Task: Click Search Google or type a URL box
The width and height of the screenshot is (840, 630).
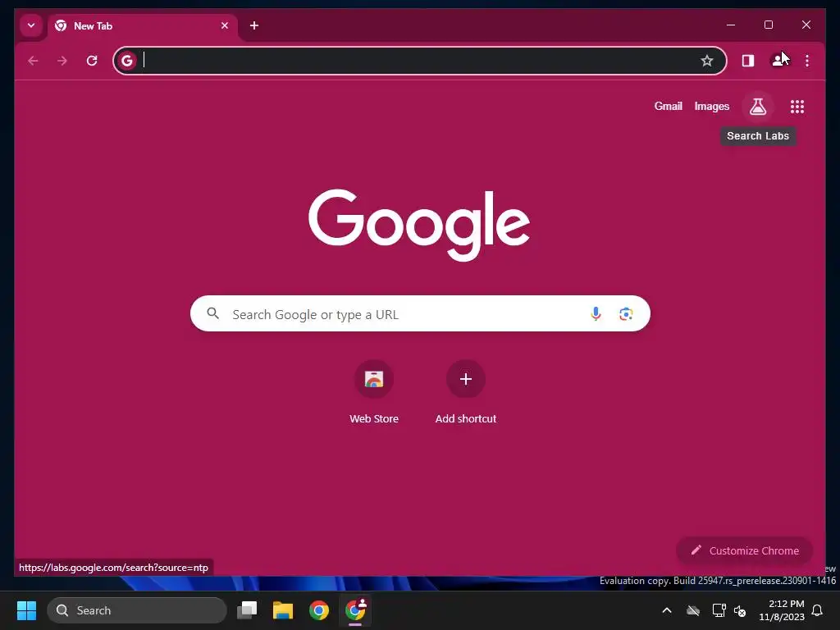Action: pyautogui.click(x=420, y=313)
